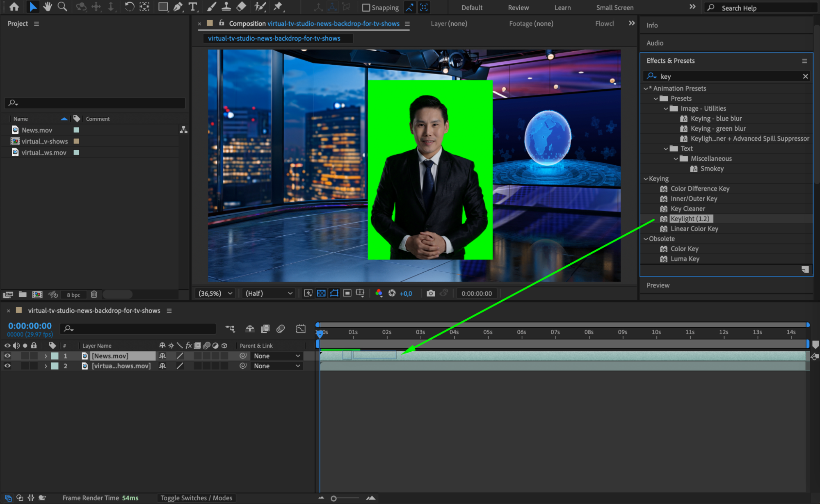Select the Hand tool
The image size is (820, 504).
[48, 7]
